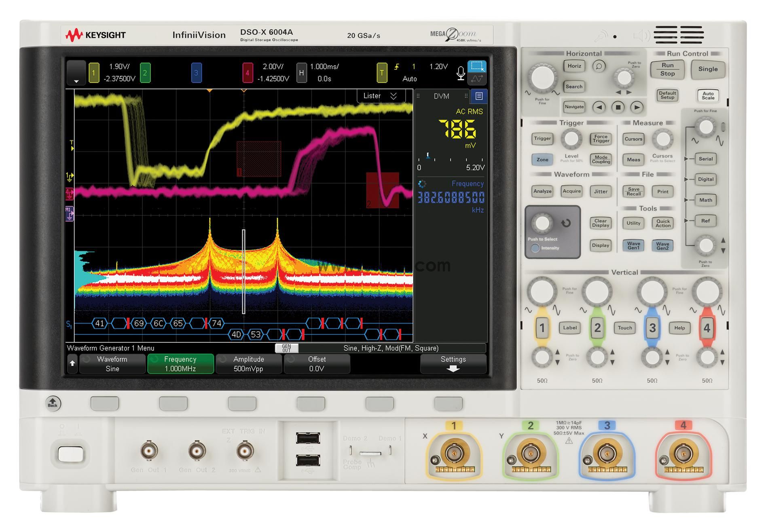Select the Amplitude 500mVpp softkey

[x=249, y=364]
